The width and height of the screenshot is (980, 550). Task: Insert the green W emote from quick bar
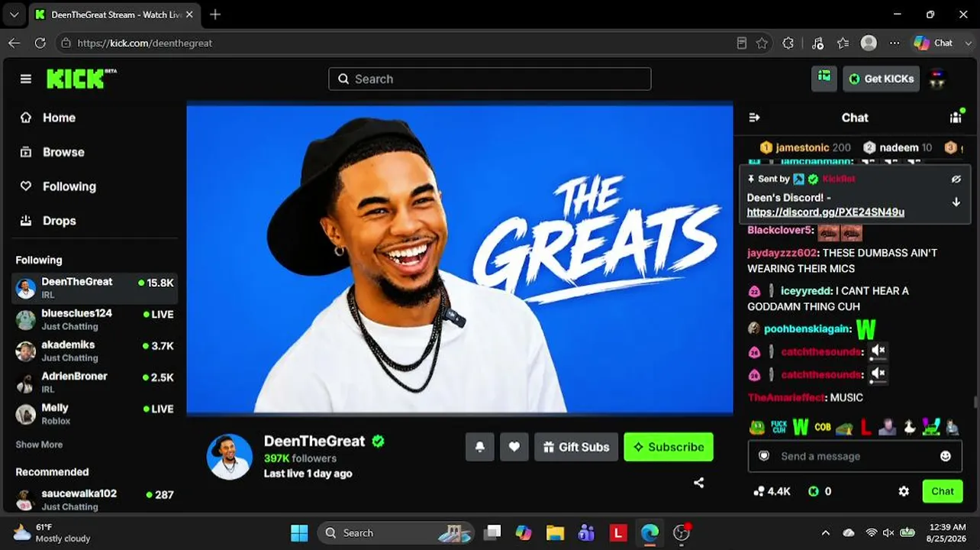click(800, 426)
